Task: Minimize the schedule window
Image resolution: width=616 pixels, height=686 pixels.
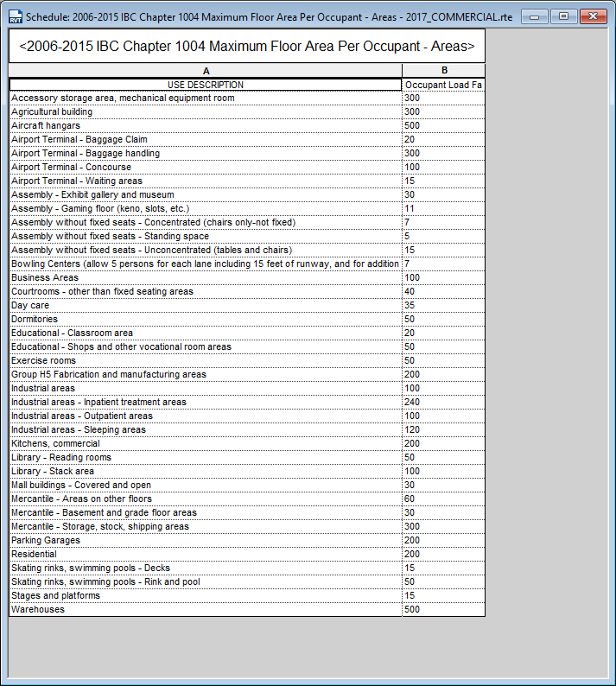Action: click(534, 16)
